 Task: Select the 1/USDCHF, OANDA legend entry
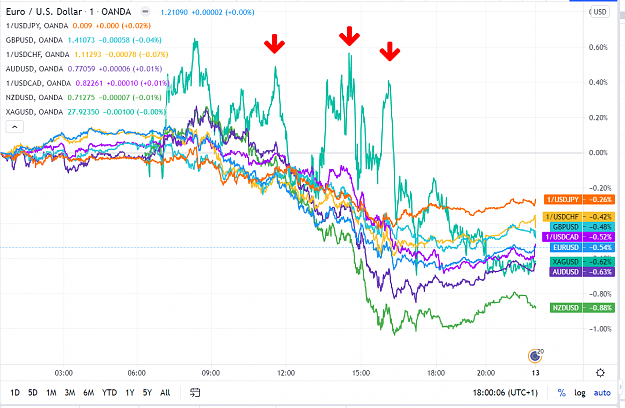pos(37,55)
